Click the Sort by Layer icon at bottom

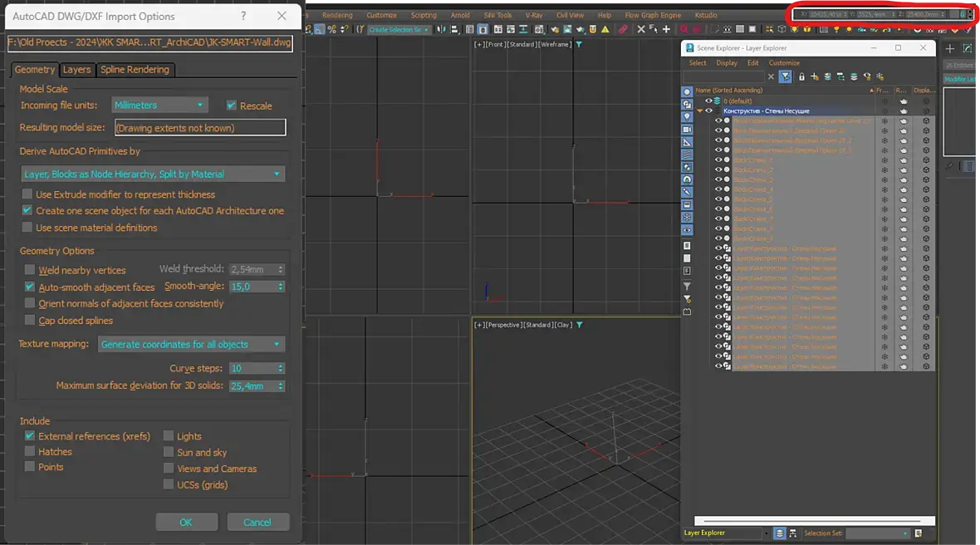click(780, 533)
